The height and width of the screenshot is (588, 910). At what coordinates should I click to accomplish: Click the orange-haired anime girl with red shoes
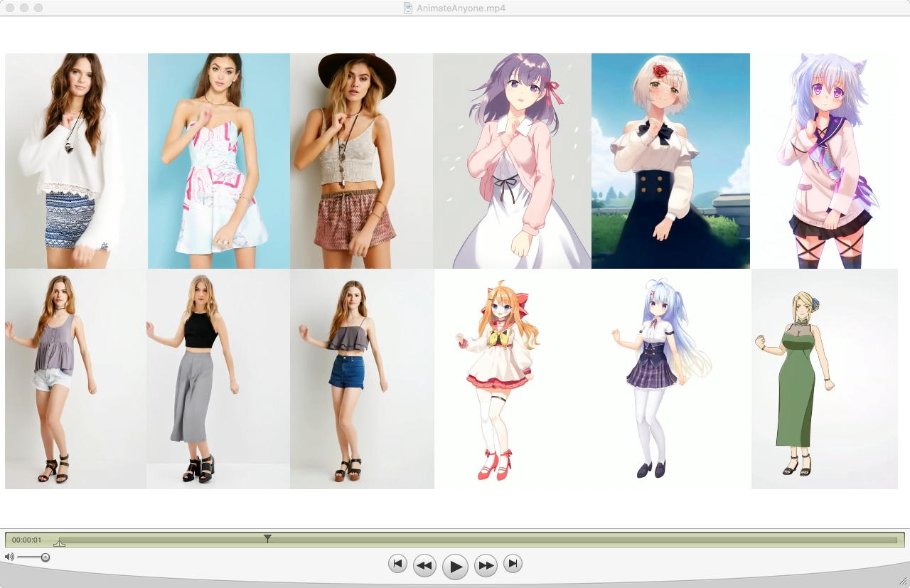pos(499,378)
